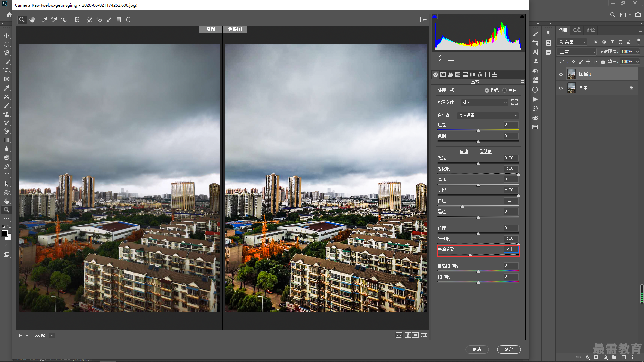Screen dimensions: 644x362
Task: Adjust the 白色 whites slider handle
Action: (462, 206)
